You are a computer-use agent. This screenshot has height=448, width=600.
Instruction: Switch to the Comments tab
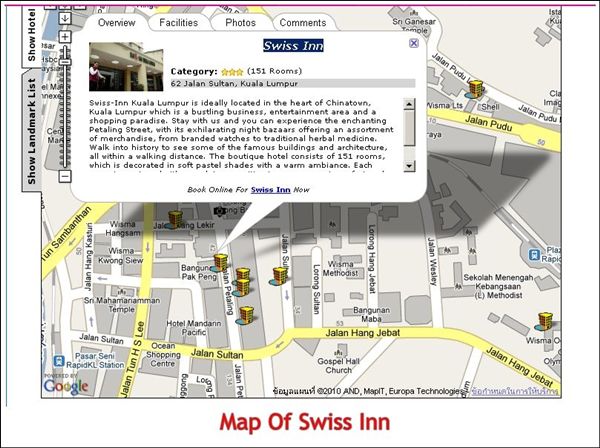click(302, 22)
